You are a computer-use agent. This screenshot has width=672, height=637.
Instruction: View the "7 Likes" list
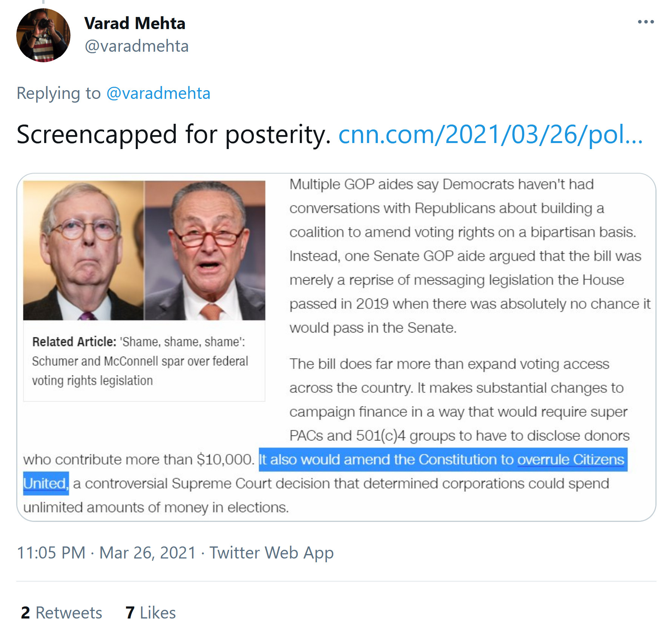point(150,613)
